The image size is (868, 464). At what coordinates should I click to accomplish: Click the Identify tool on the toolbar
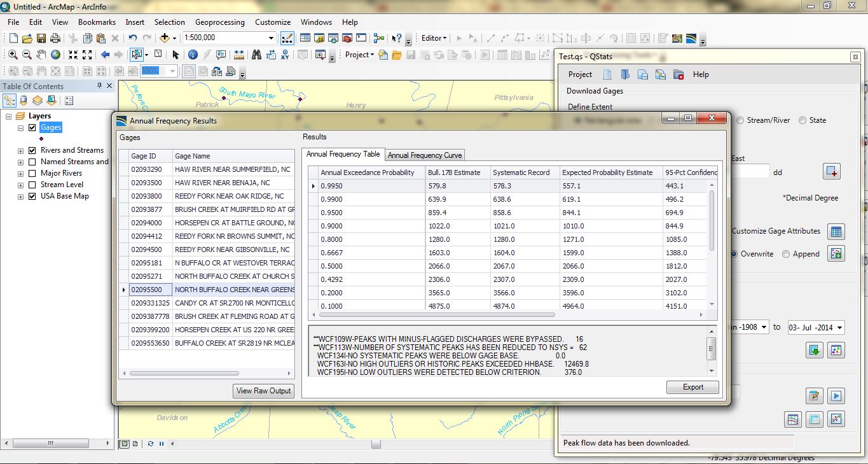click(193, 54)
